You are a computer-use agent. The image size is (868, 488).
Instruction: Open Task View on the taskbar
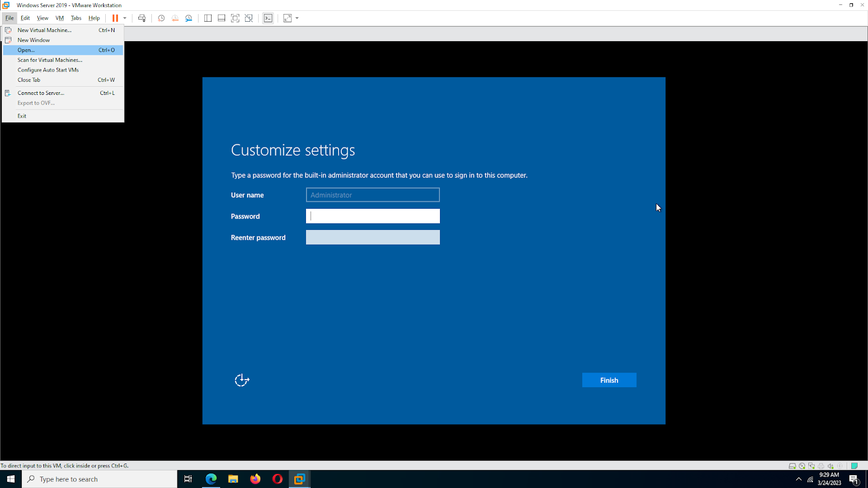click(188, 479)
